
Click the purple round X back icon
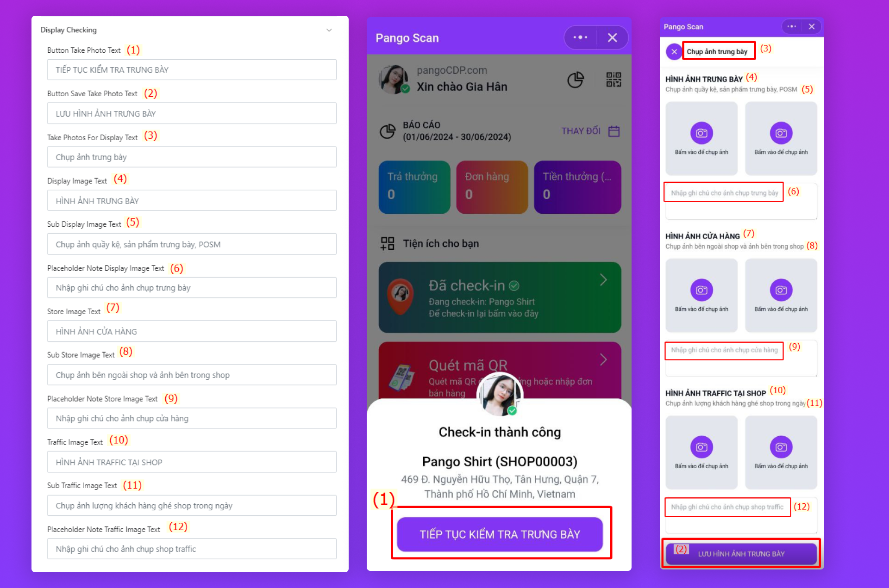click(x=674, y=52)
